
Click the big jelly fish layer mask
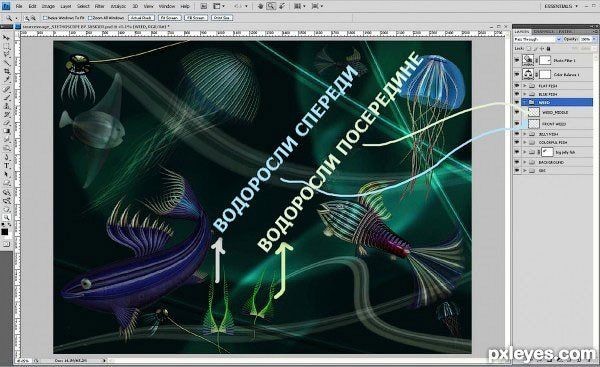click(x=547, y=152)
